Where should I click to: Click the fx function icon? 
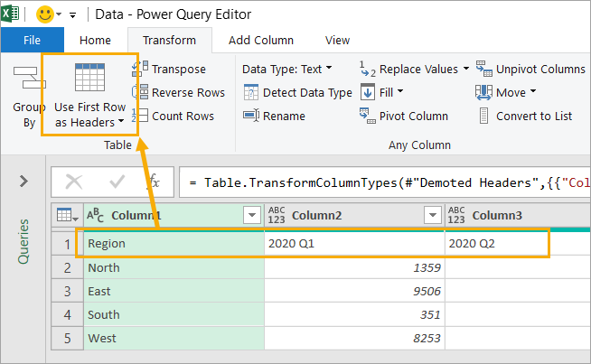(155, 181)
